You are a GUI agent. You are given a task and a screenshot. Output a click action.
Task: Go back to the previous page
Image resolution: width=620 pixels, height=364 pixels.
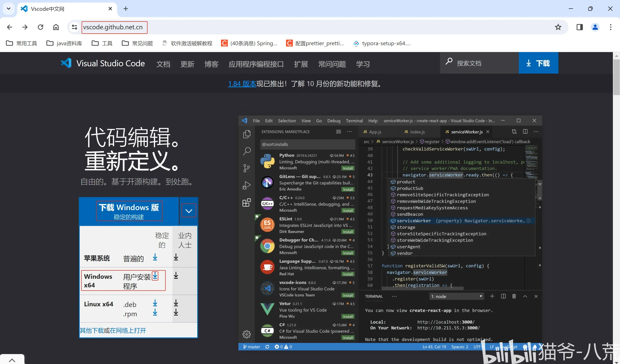[x=10, y=27]
